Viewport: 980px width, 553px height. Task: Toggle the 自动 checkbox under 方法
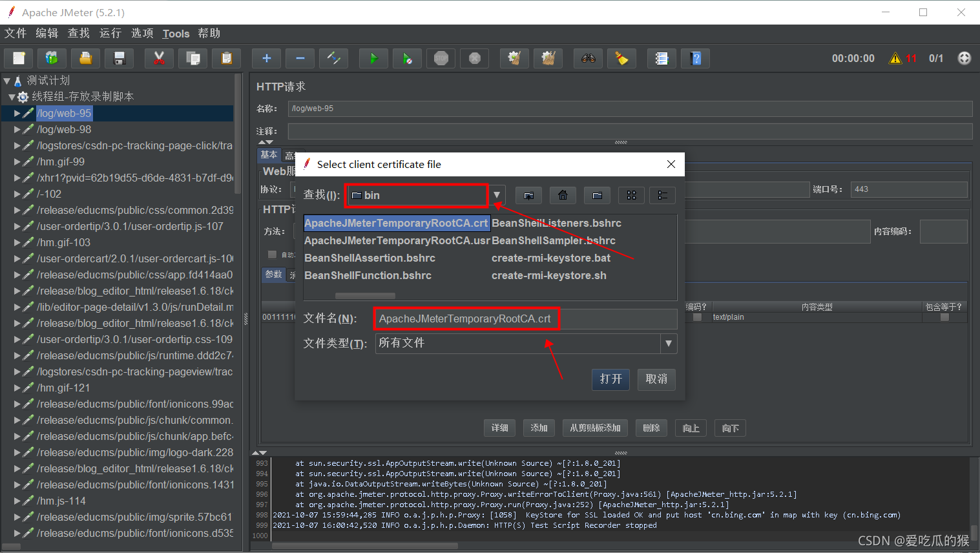(x=272, y=255)
